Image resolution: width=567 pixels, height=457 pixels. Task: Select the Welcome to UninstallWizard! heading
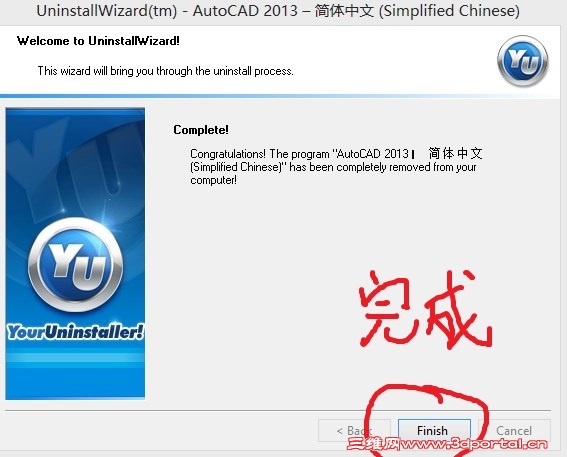click(98, 41)
